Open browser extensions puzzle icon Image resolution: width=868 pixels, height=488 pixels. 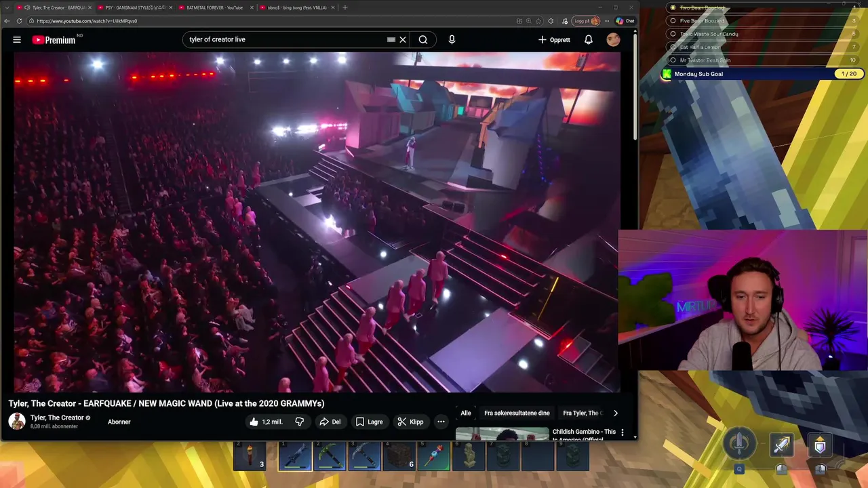pos(551,21)
